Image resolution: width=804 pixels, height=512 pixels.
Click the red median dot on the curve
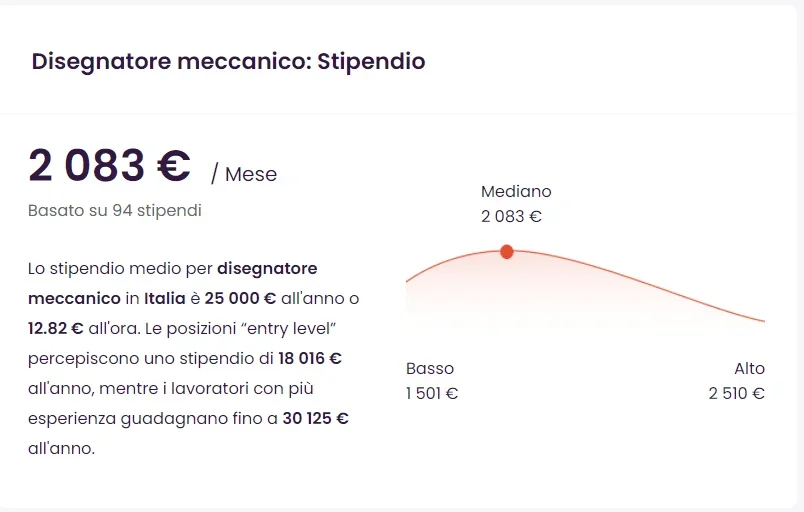tap(507, 251)
